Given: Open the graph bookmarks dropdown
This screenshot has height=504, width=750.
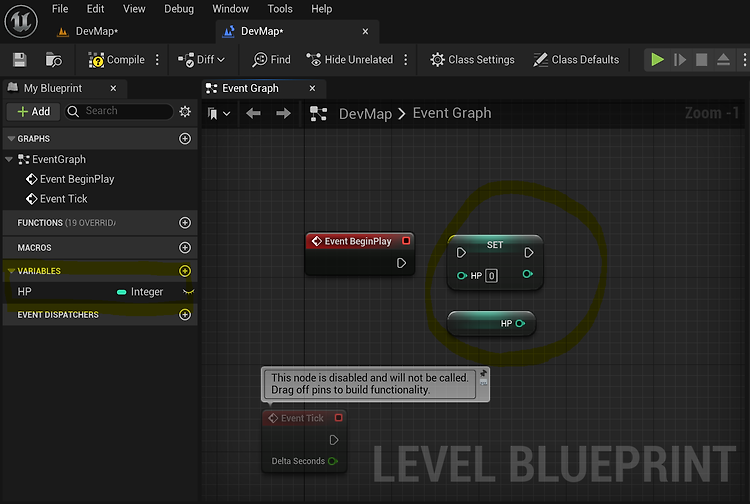Looking at the screenshot, I should pos(219,114).
